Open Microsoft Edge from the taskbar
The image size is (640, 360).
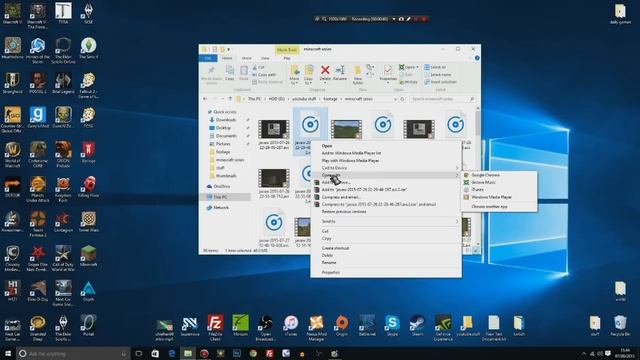(171, 353)
